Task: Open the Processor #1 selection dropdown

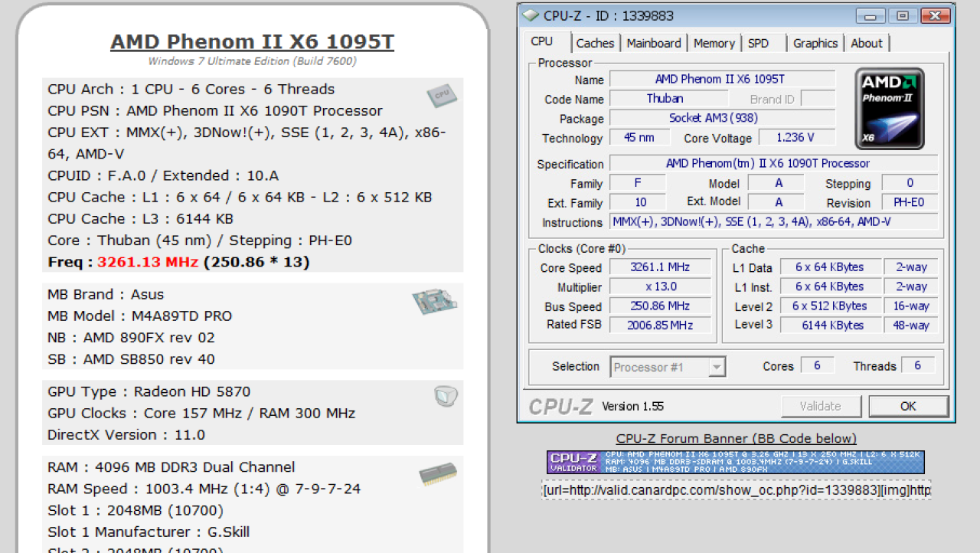Action: (668, 367)
